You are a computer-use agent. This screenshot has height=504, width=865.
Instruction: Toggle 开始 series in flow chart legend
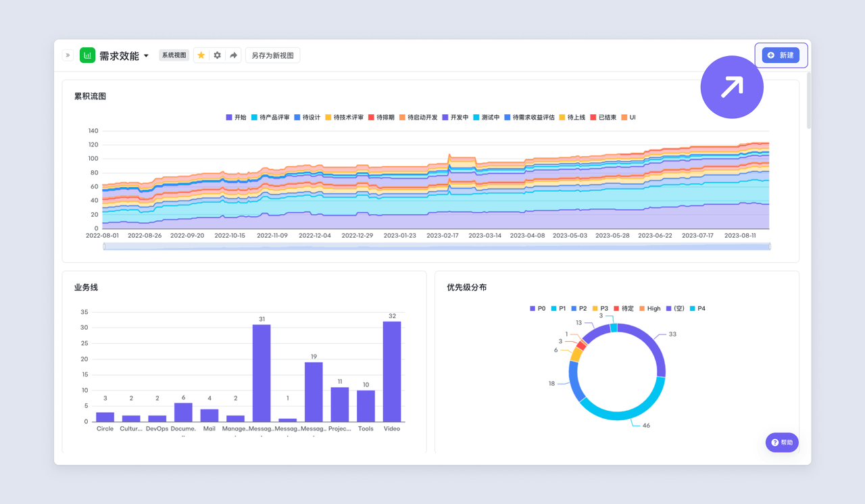coord(236,118)
